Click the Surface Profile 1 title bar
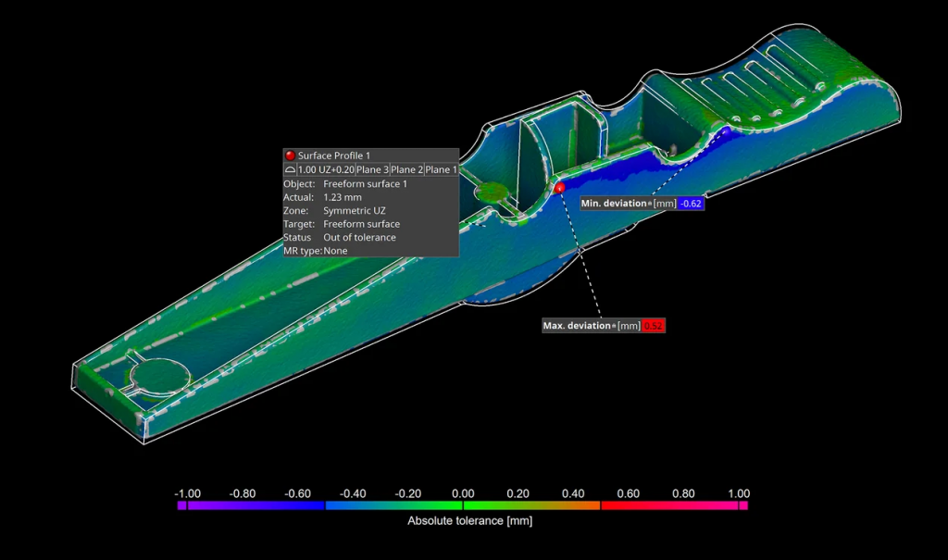 [x=333, y=156]
